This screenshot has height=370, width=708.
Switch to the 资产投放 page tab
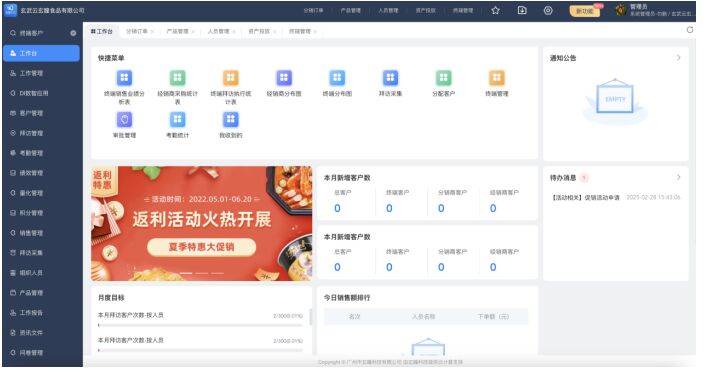pos(259,32)
